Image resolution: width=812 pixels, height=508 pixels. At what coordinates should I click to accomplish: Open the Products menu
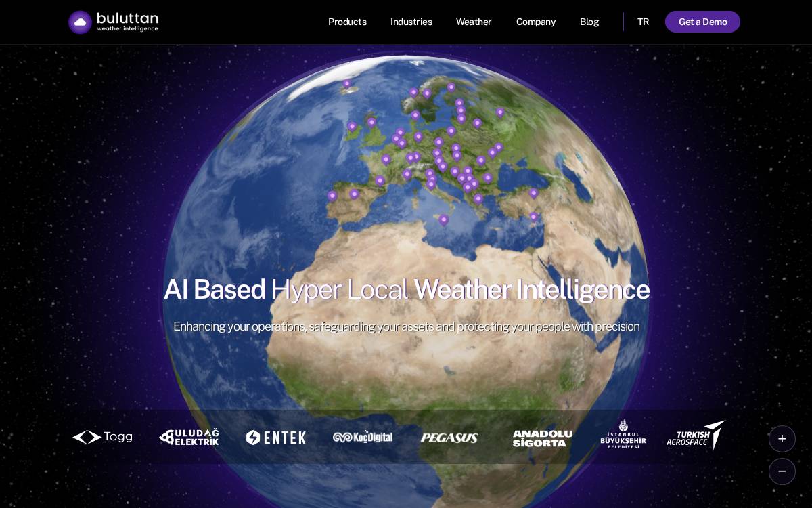(x=347, y=22)
